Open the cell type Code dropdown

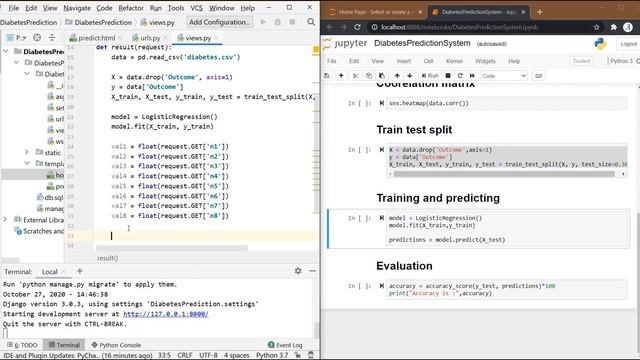[x=504, y=76]
